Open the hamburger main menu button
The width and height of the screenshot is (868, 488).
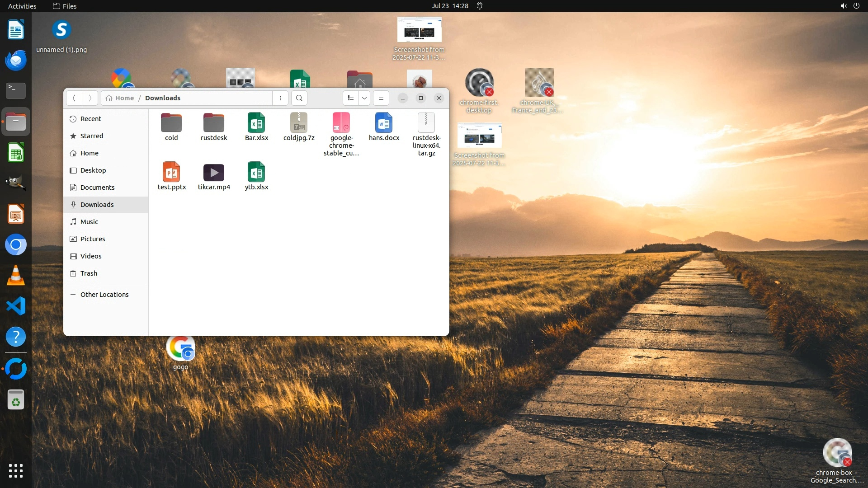pyautogui.click(x=381, y=98)
